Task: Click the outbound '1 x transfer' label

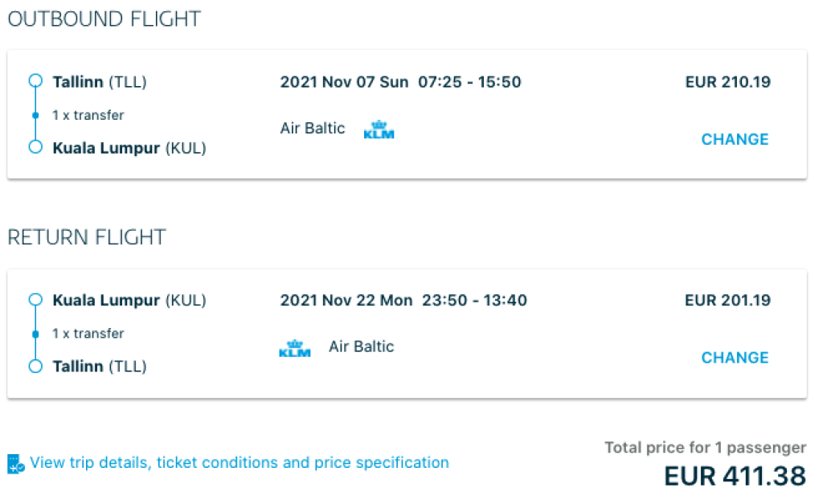Action: 88,115
